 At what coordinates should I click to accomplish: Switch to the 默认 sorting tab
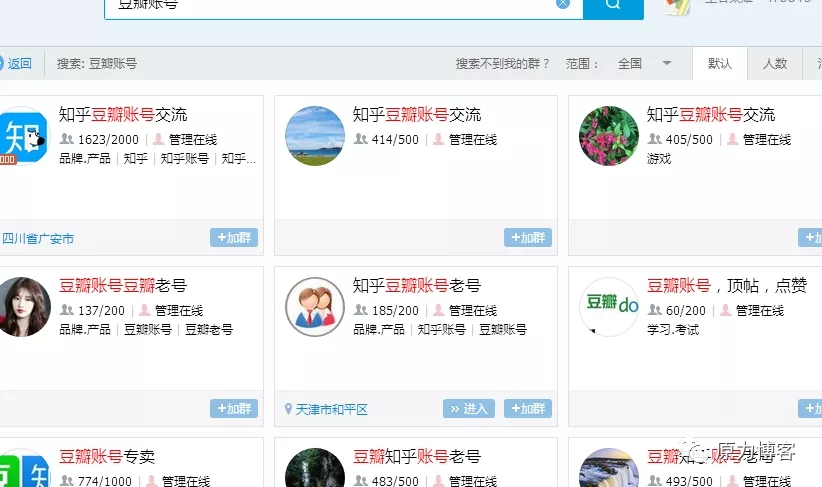[x=719, y=64]
